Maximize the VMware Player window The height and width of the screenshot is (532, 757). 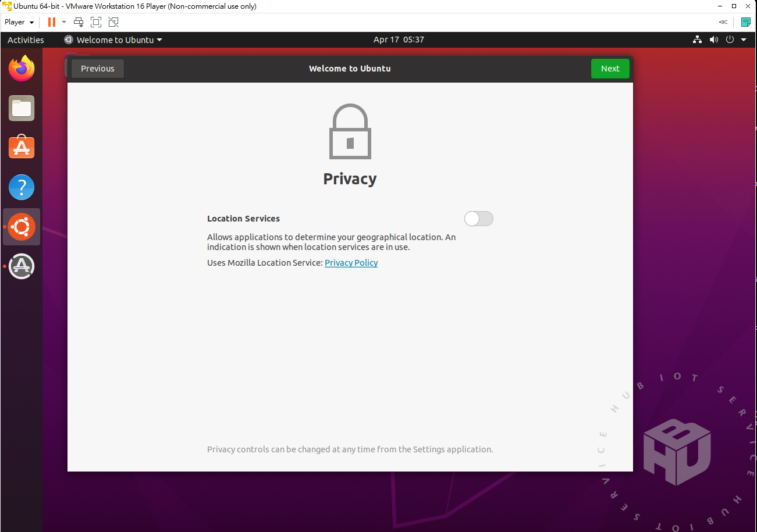[x=734, y=6]
